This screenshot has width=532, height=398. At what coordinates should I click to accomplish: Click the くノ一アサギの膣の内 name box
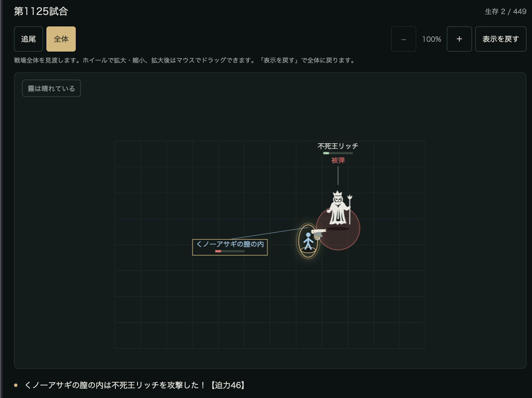[230, 247]
